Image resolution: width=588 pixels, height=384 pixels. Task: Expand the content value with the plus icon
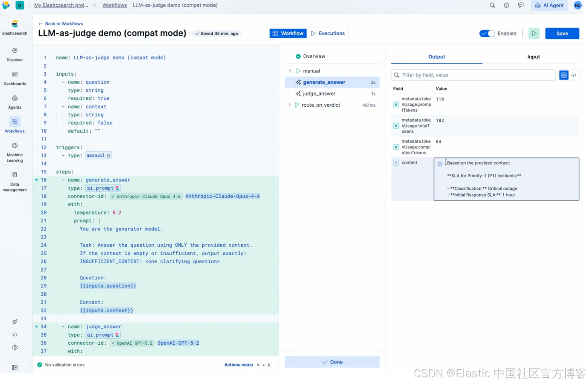coord(440,164)
